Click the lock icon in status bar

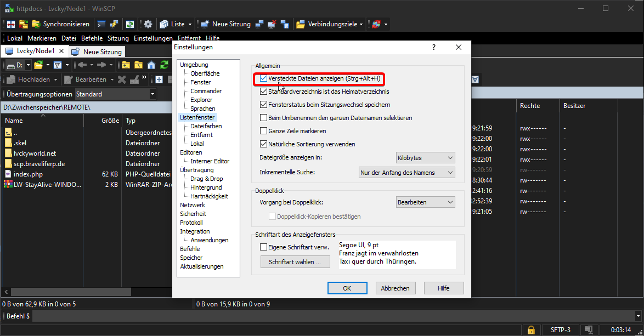[x=530, y=330]
